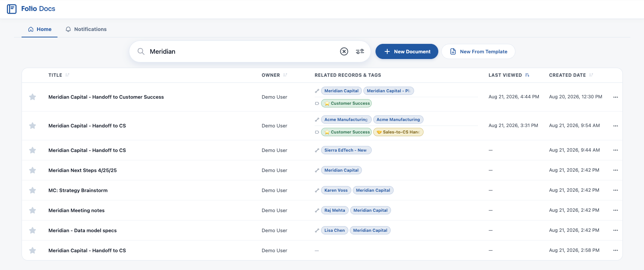
Task: Click the Created Date sort icon
Action: click(x=591, y=75)
